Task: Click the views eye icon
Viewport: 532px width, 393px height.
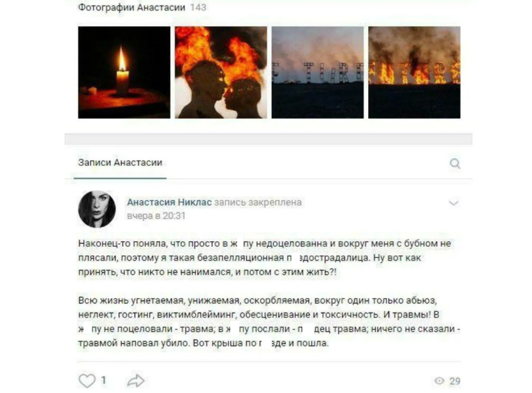Action: click(440, 381)
